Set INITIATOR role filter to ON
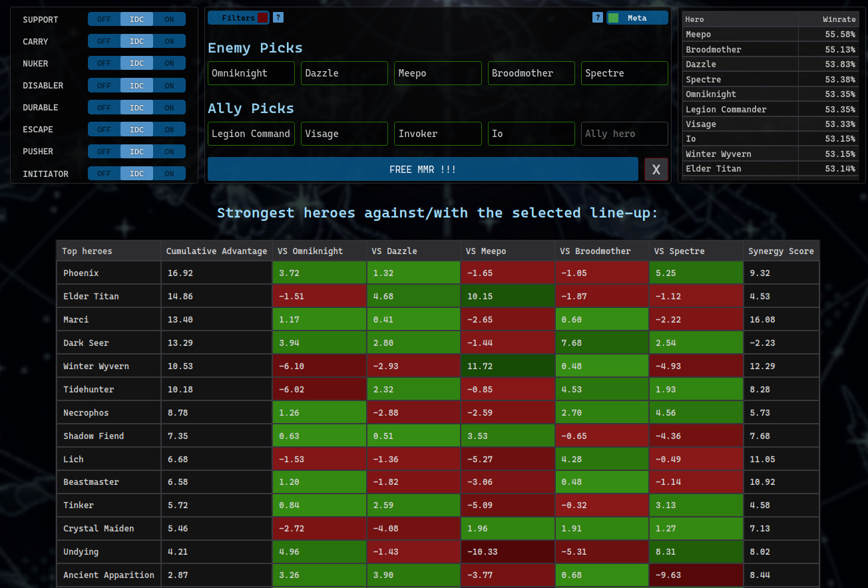The height and width of the screenshot is (588, 868). (x=169, y=174)
